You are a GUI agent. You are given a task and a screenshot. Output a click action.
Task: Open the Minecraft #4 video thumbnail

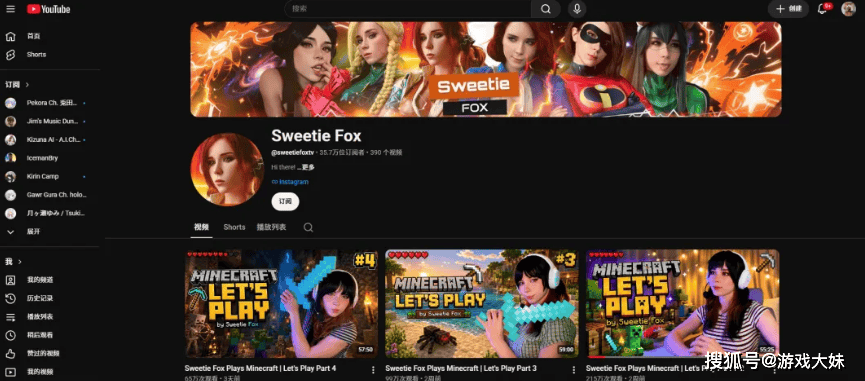tap(281, 304)
